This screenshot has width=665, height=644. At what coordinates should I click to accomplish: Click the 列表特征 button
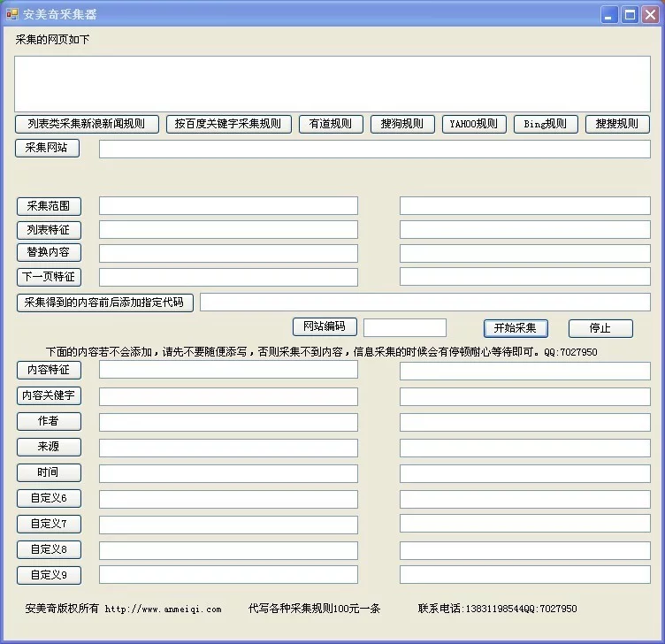click(49, 230)
